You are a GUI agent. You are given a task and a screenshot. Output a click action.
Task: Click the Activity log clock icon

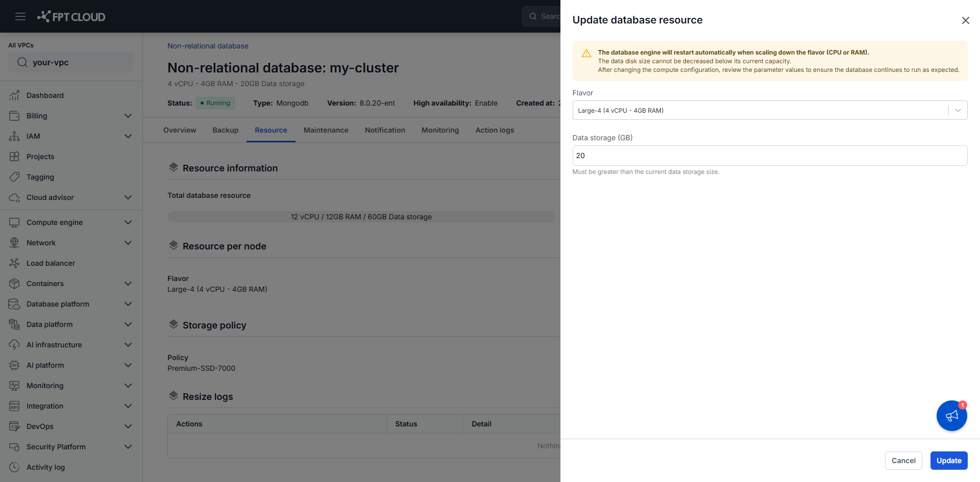[14, 467]
